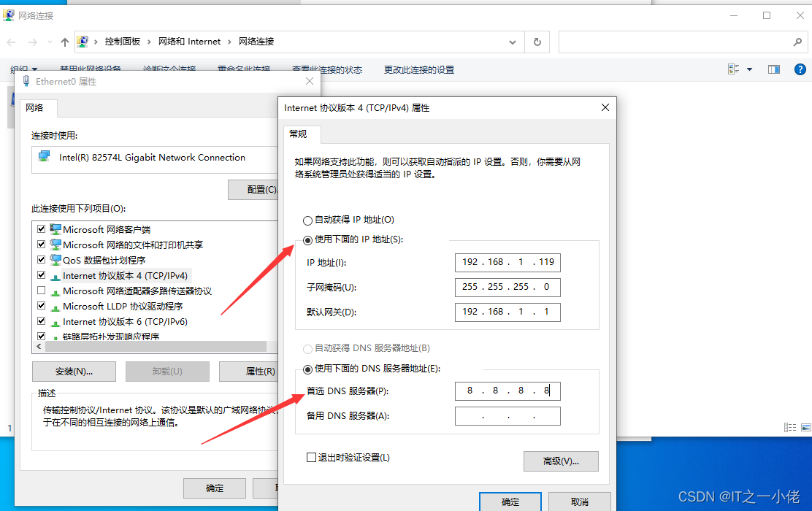Screen dimensions: 812x511
Task: Click the QoS 数据包计划程序 item icon
Action: (55, 259)
